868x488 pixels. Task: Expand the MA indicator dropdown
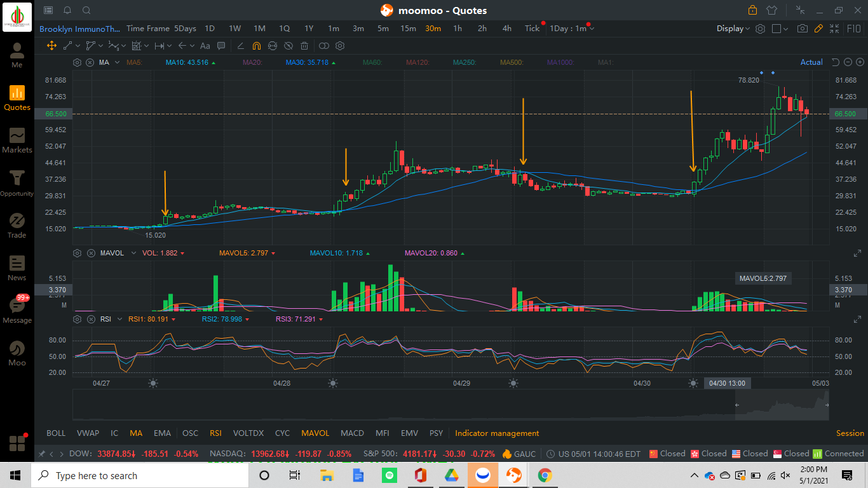[x=118, y=62]
